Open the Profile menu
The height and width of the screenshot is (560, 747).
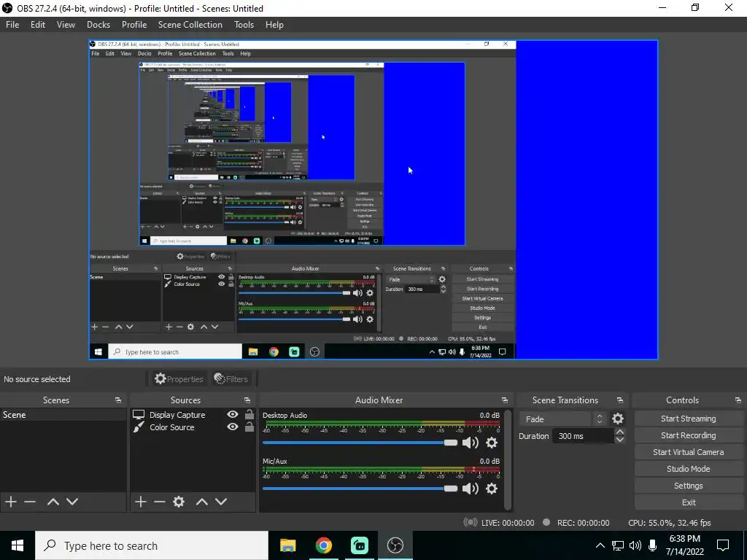pos(134,25)
